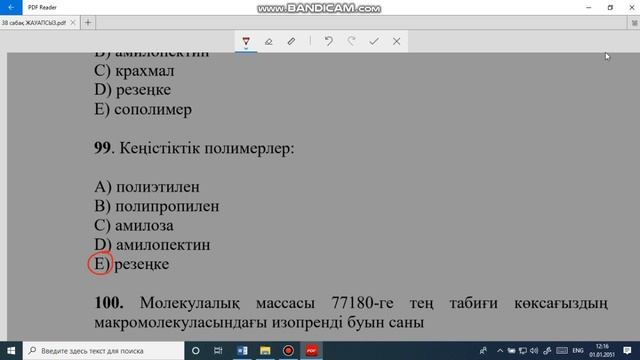Image resolution: width=640 pixels, height=360 pixels.
Task: Open Word from the taskbar
Action: click(242, 351)
